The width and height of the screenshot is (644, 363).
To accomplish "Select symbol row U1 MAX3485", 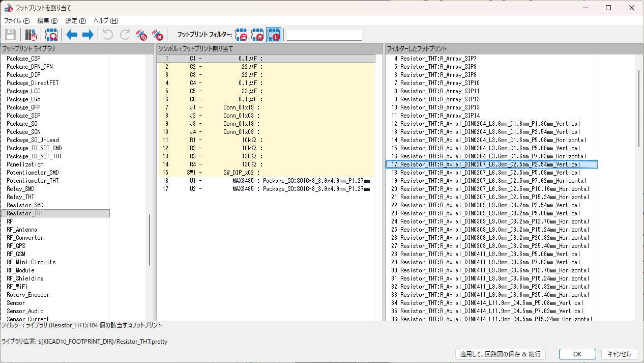I will [266, 181].
